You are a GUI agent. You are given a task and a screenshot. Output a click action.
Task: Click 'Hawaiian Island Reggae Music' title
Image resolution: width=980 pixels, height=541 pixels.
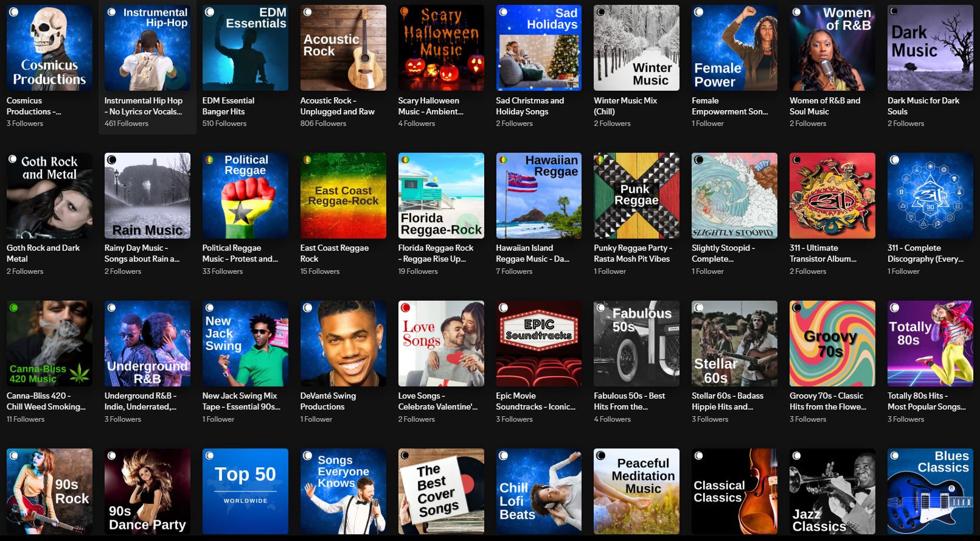(x=533, y=253)
